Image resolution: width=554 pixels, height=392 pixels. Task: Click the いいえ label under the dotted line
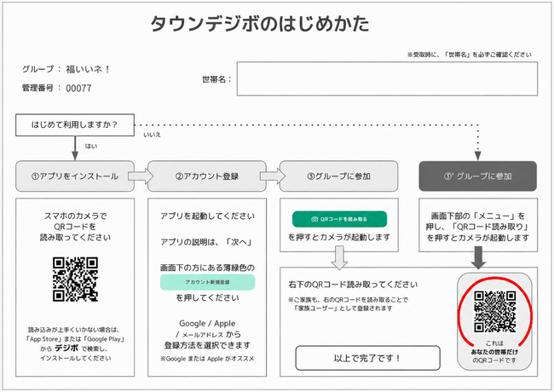pyautogui.click(x=152, y=135)
